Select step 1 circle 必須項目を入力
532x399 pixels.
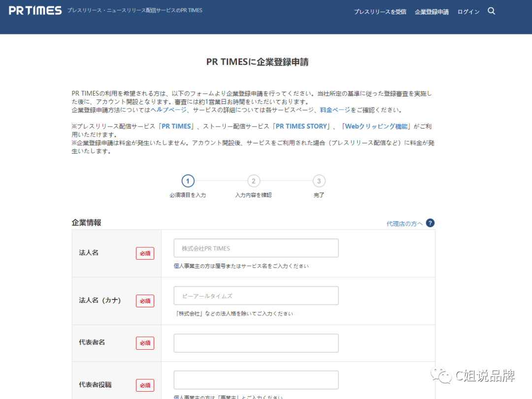pos(188,181)
